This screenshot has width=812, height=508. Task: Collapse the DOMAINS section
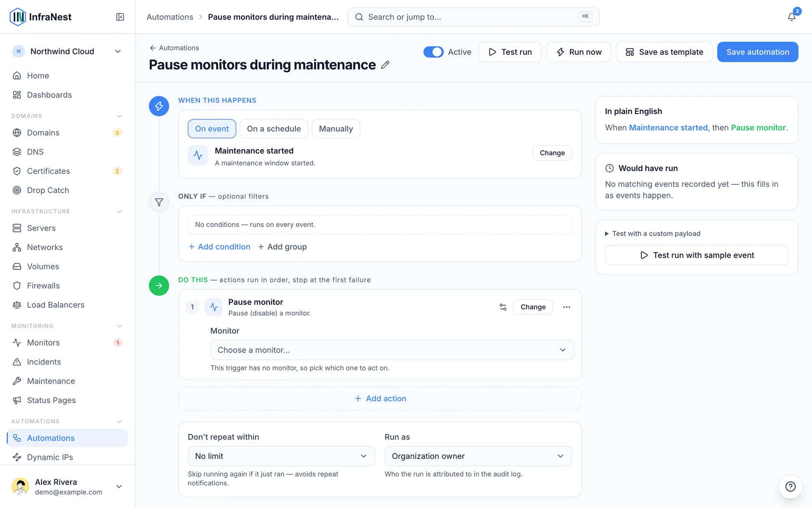click(119, 116)
